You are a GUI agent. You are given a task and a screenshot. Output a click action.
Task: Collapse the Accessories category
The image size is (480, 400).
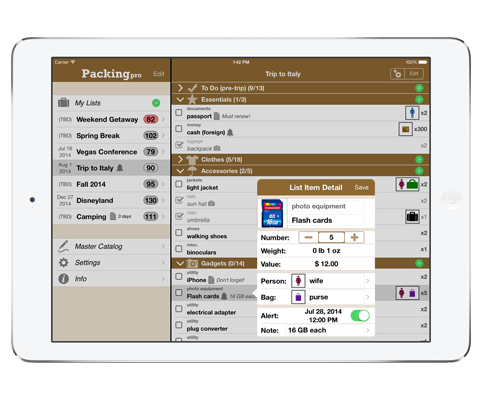point(180,171)
